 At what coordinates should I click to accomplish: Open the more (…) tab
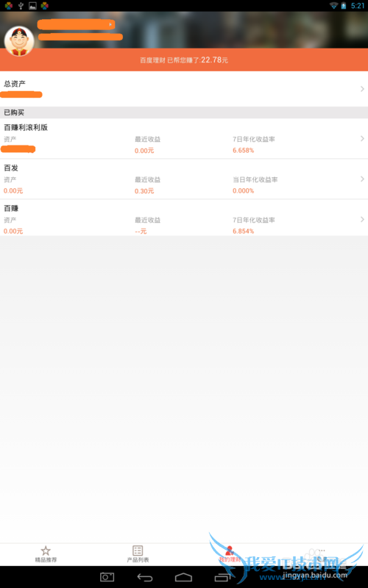[322, 554]
